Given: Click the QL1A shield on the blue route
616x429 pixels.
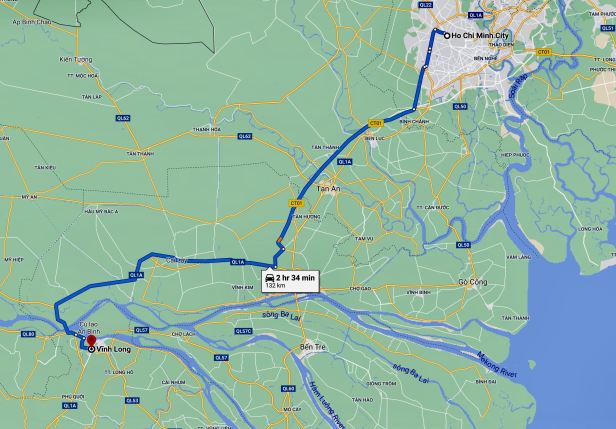Looking at the screenshot, I should click(x=238, y=262).
